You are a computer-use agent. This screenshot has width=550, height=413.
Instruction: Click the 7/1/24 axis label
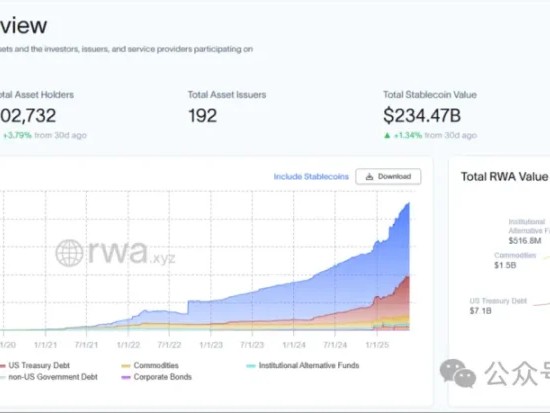[x=335, y=345]
